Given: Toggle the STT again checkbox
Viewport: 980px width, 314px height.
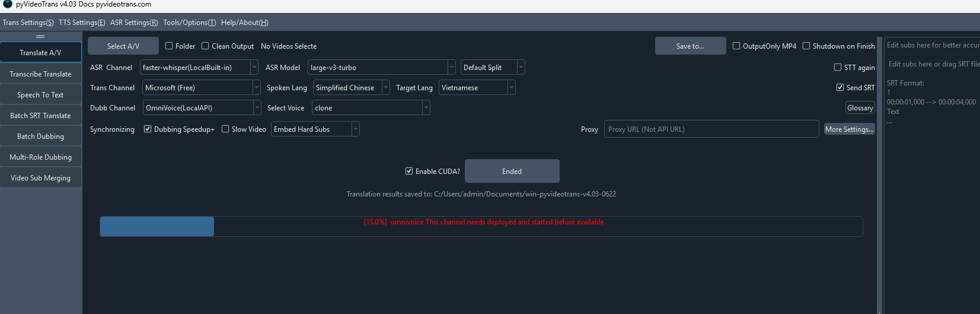Looking at the screenshot, I should [x=838, y=68].
